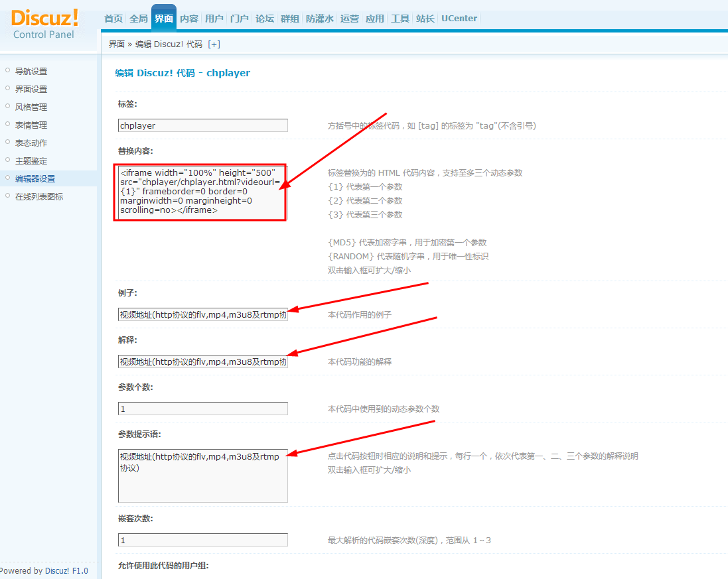The image size is (728, 579).
Task: Click the Discuz! Control Panel logo
Action: pyautogui.click(x=44, y=24)
